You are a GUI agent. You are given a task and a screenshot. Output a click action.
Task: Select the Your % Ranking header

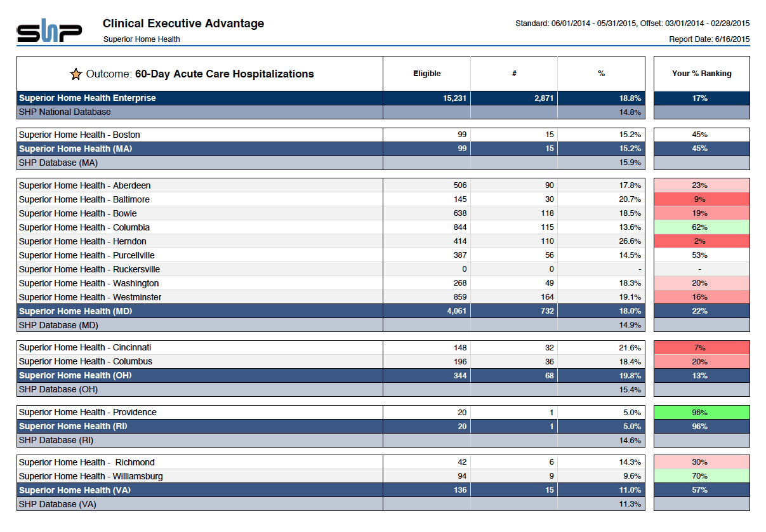pyautogui.click(x=701, y=74)
